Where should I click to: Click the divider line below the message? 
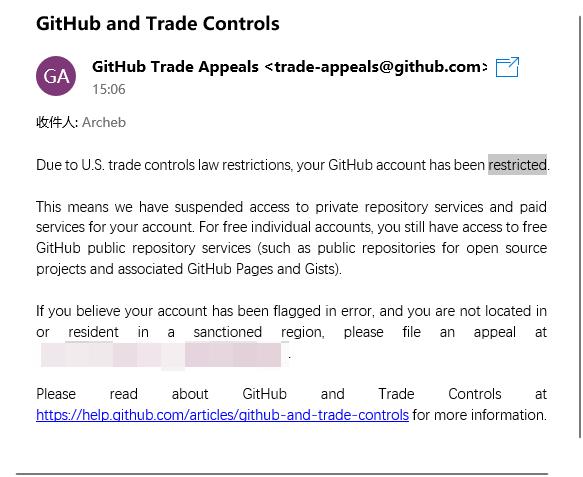coord(282,474)
